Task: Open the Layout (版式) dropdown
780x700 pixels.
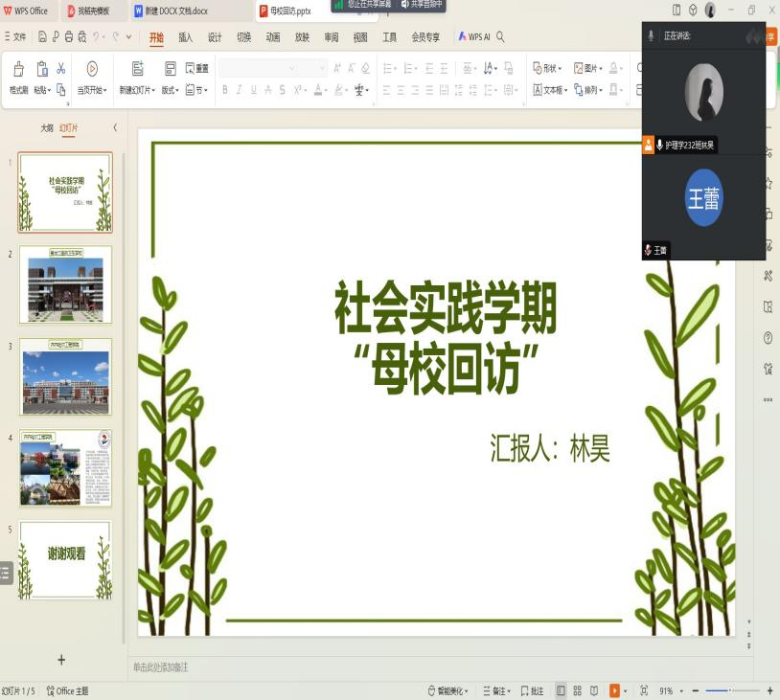Action: coord(170,90)
